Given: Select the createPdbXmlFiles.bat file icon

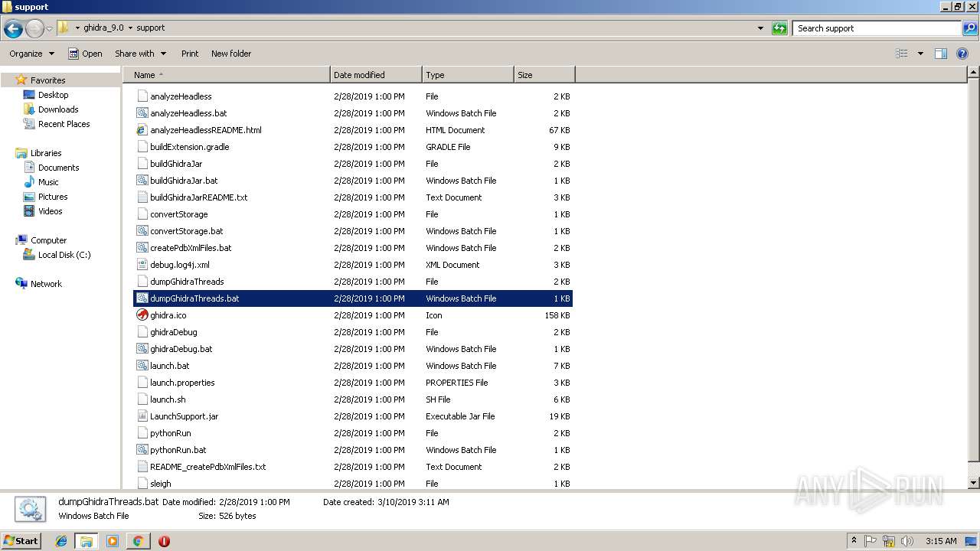Looking at the screenshot, I should coord(142,248).
